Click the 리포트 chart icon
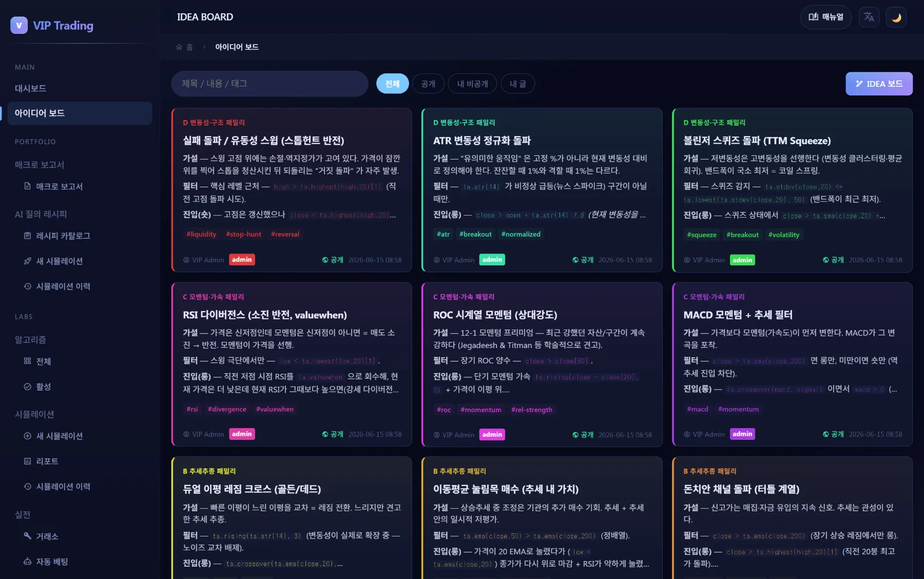 click(x=28, y=461)
